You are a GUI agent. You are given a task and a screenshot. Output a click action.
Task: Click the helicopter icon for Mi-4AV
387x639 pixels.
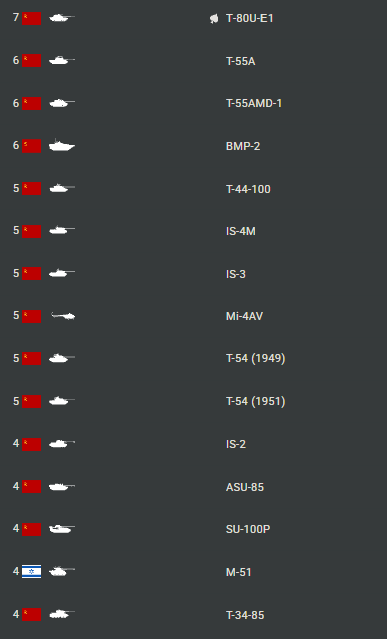point(63,315)
